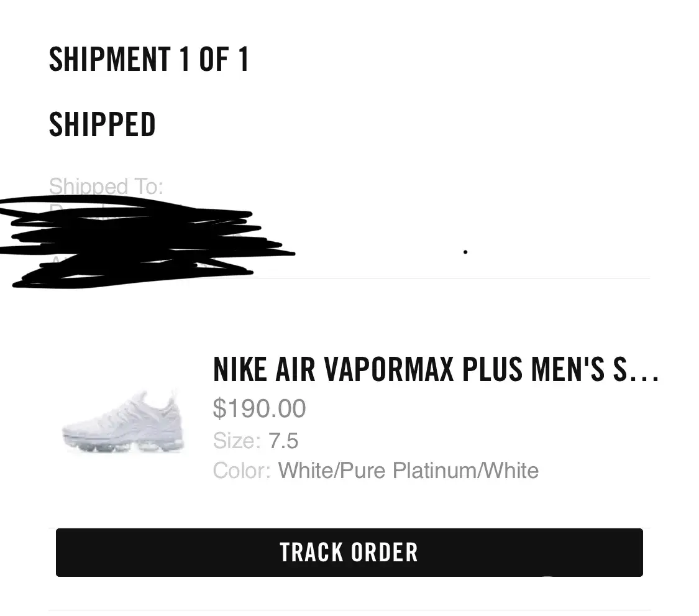Open the white VaporMax shoe thumbnail
This screenshot has height=616, width=699.
click(x=123, y=423)
